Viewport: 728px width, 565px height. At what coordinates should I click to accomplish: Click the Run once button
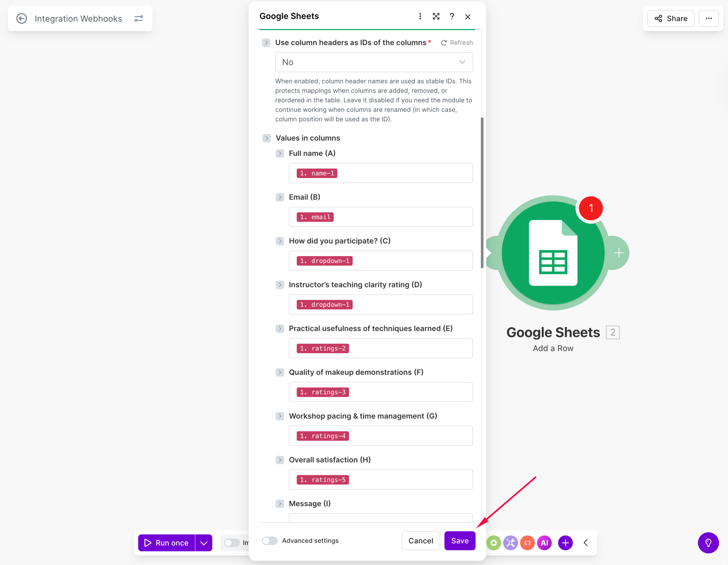166,543
